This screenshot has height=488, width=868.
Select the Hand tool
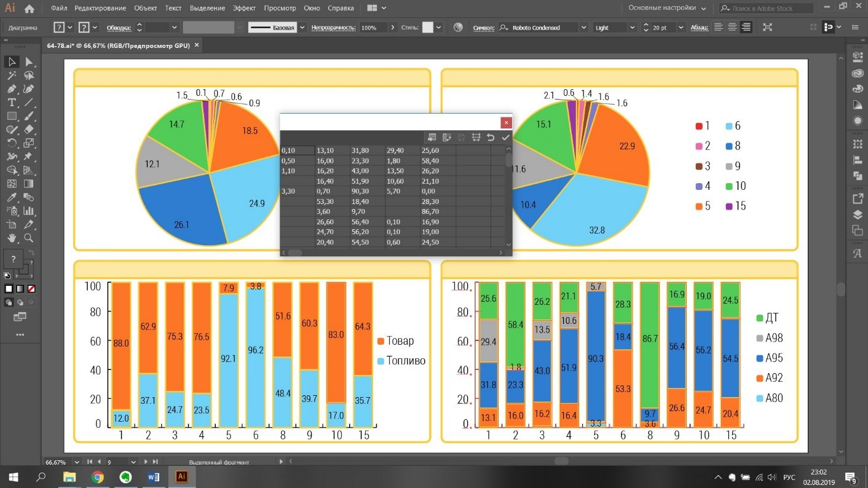[x=12, y=237]
